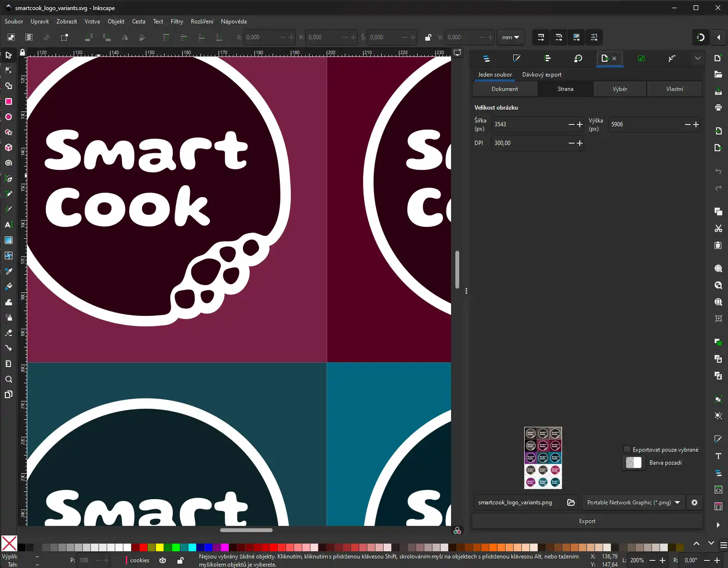The image size is (728, 568).
Task: Select the Výběr export tab
Action: (x=620, y=89)
